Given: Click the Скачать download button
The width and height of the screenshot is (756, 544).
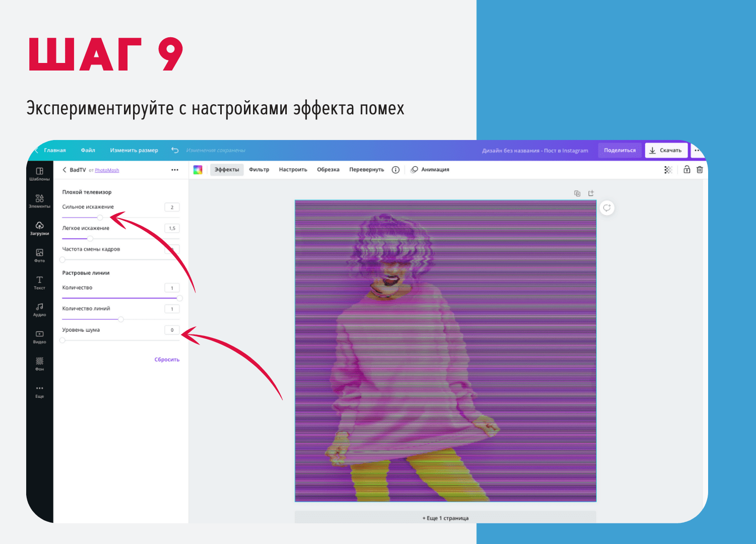Looking at the screenshot, I should tap(666, 150).
